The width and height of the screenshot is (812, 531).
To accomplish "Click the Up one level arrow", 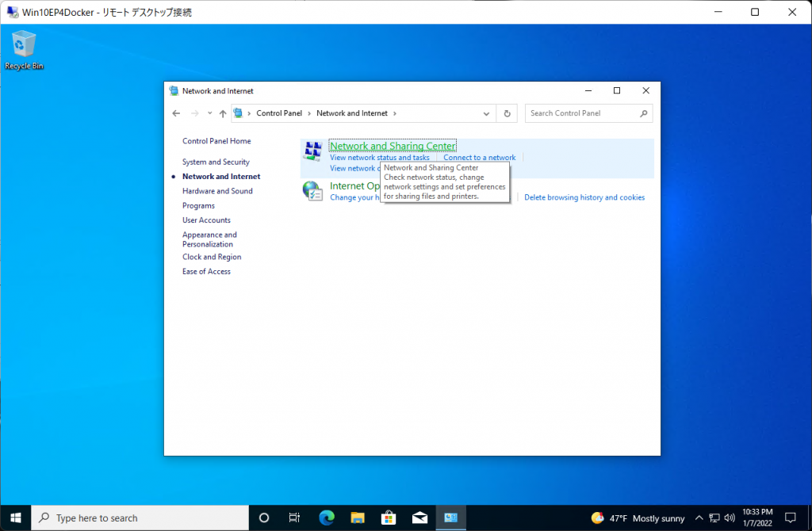I will click(223, 113).
